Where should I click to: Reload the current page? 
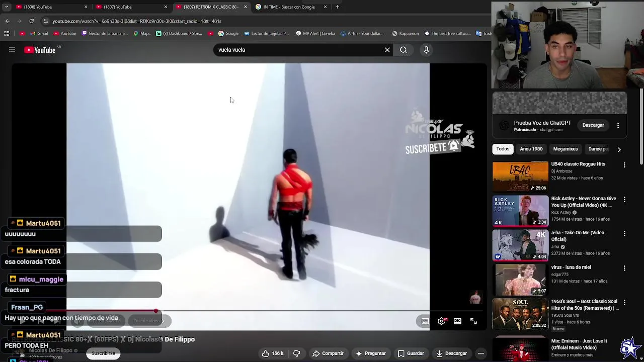31,21
